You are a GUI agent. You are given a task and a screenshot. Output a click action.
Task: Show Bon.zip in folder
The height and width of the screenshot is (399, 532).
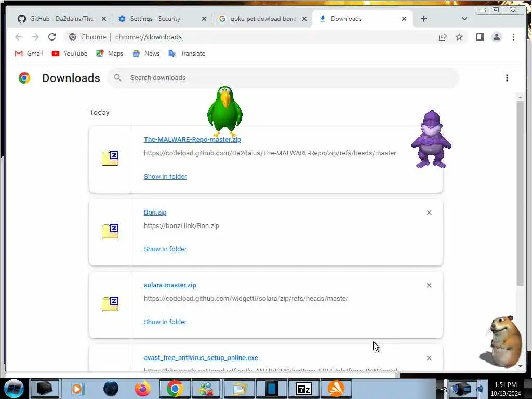(165, 249)
